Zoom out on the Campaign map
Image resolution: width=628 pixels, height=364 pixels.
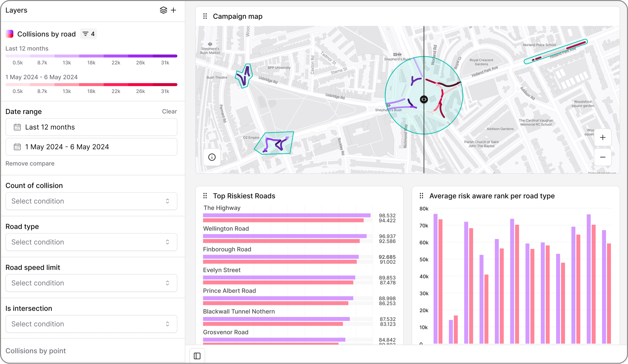tap(603, 157)
